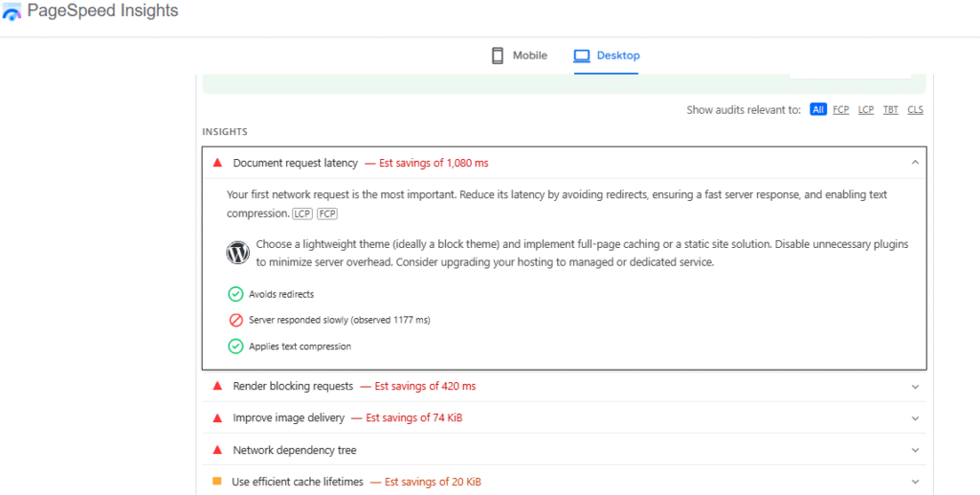Click the mobile phone icon

tap(498, 56)
